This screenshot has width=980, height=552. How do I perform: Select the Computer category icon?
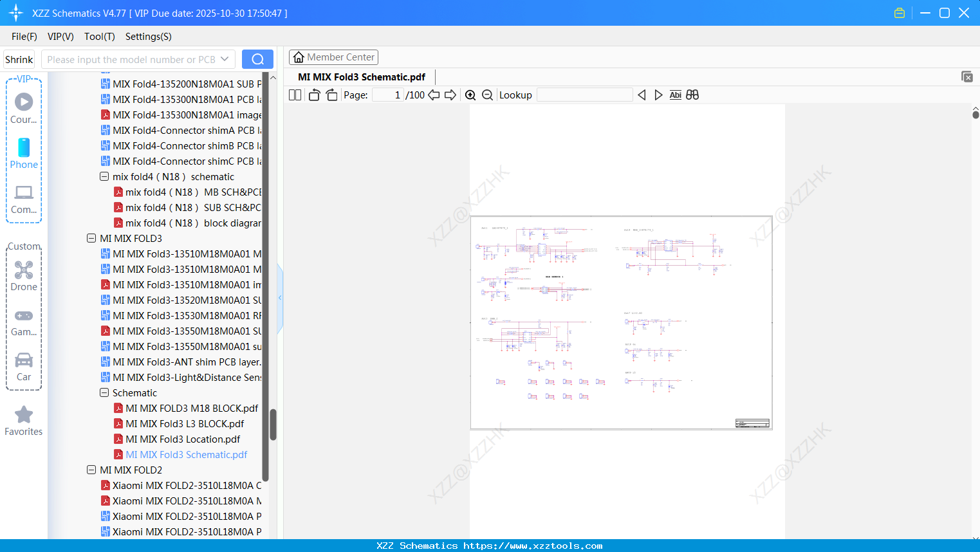coord(24,199)
